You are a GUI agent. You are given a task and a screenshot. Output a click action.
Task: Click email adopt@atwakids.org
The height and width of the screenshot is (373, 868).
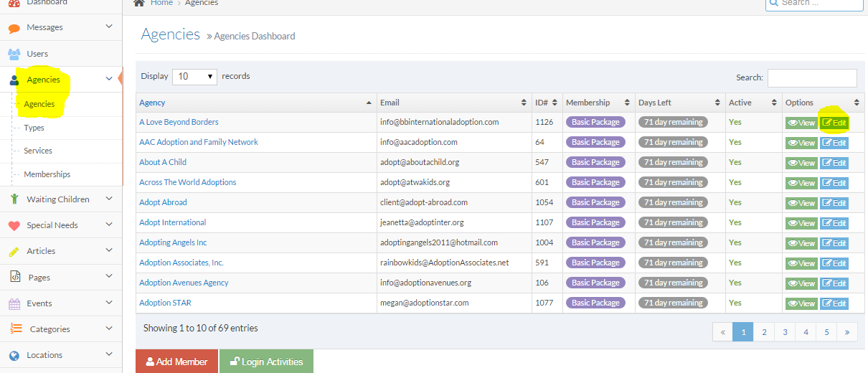click(415, 182)
